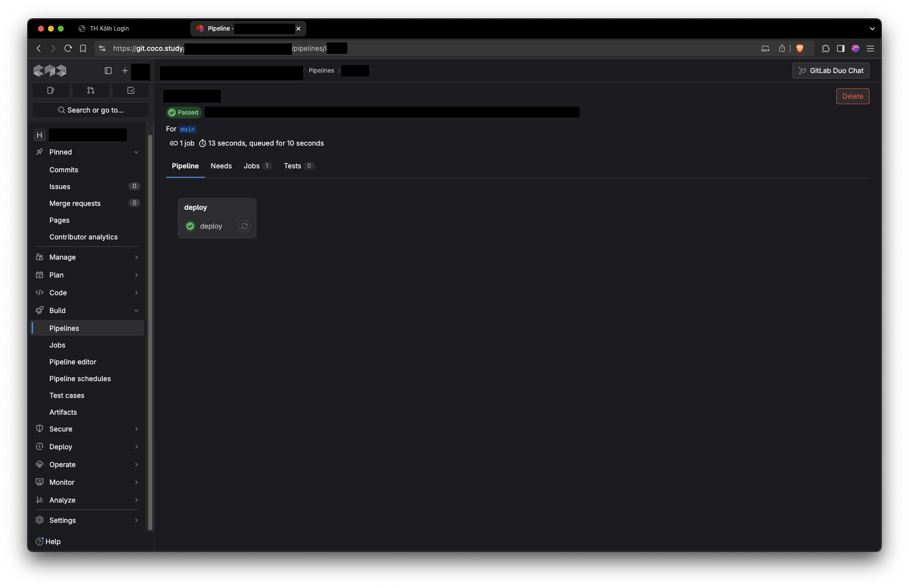
Task: Click the Passed status badge
Action: tap(184, 113)
